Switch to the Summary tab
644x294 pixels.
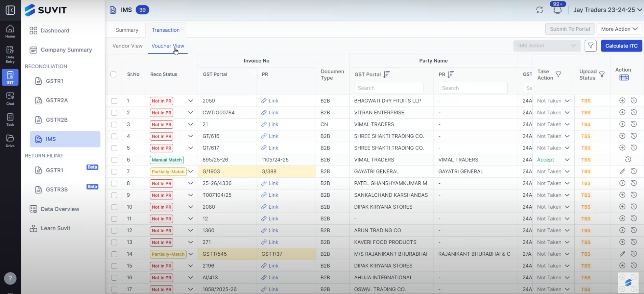click(127, 30)
